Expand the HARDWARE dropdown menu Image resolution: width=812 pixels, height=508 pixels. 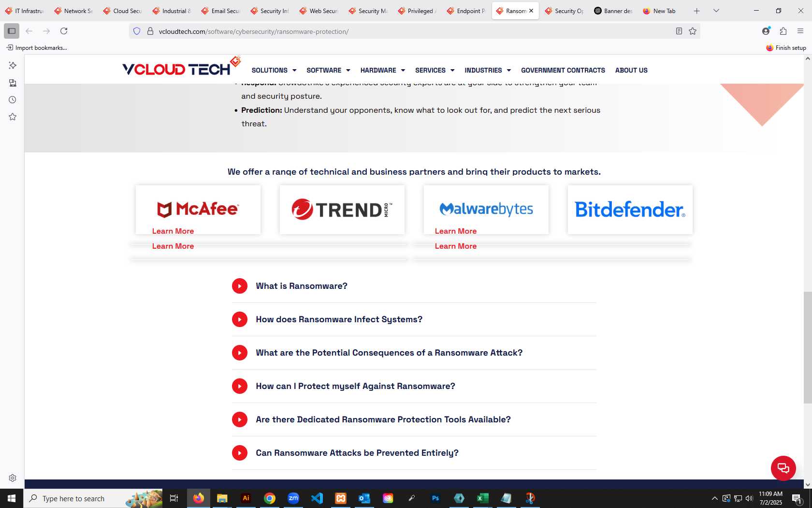point(383,70)
